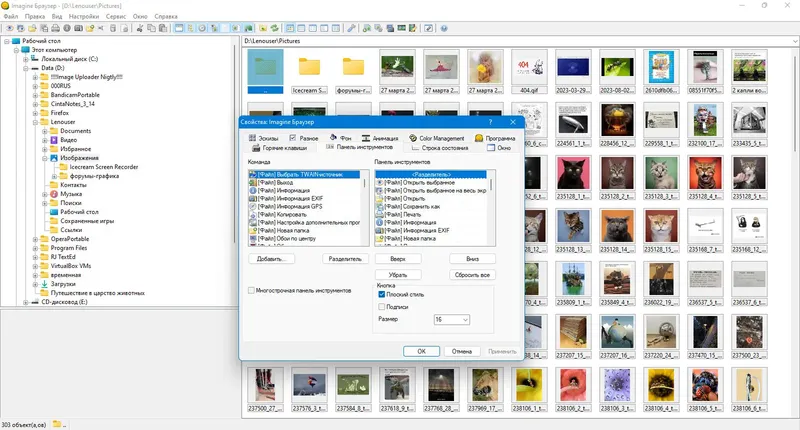The height and width of the screenshot is (430, 800).
Task: Enable the Подписи checkbox
Action: tap(381, 307)
